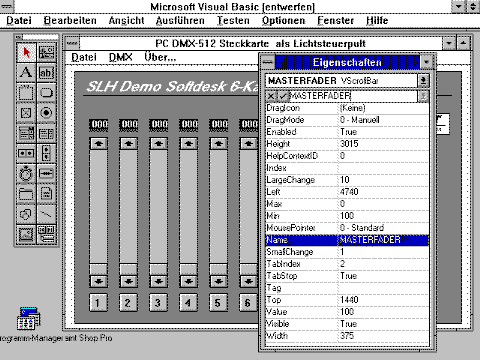The width and height of the screenshot is (480, 360).
Task: Open the Testen menu
Action: click(x=233, y=20)
